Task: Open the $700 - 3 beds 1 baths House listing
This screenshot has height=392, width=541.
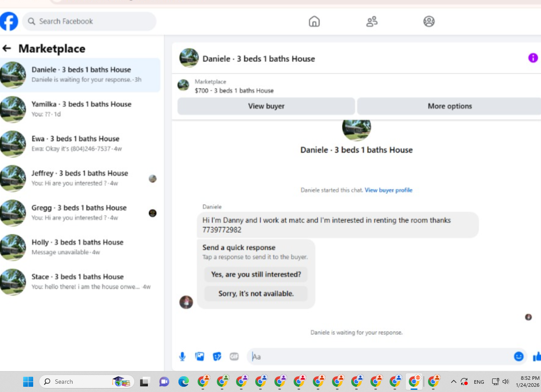Action: (x=234, y=91)
